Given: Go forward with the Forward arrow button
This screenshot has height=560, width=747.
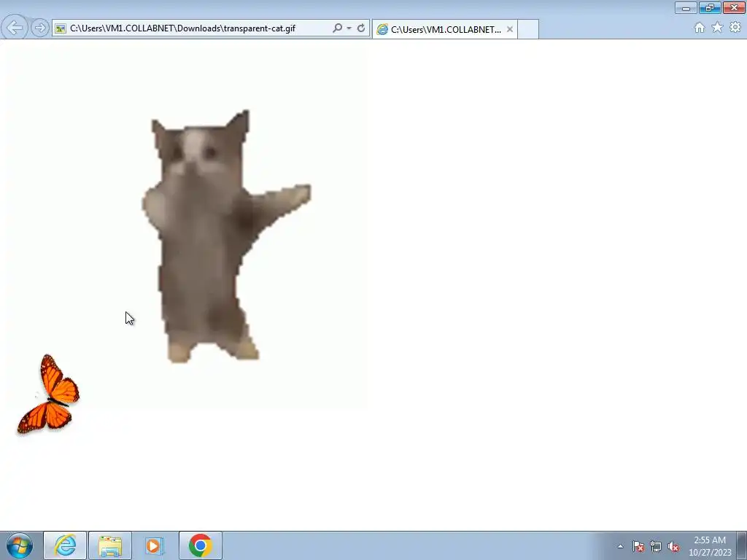Looking at the screenshot, I should (x=40, y=28).
